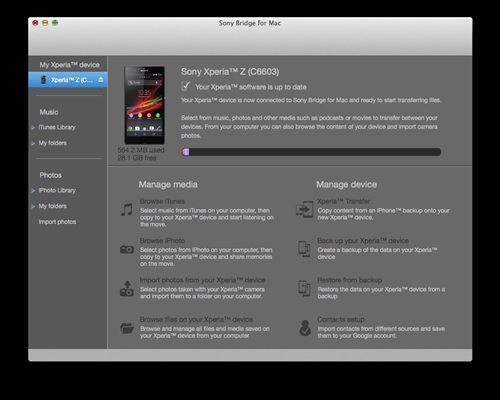Zoom the Sony Bridge window

(x=55, y=23)
